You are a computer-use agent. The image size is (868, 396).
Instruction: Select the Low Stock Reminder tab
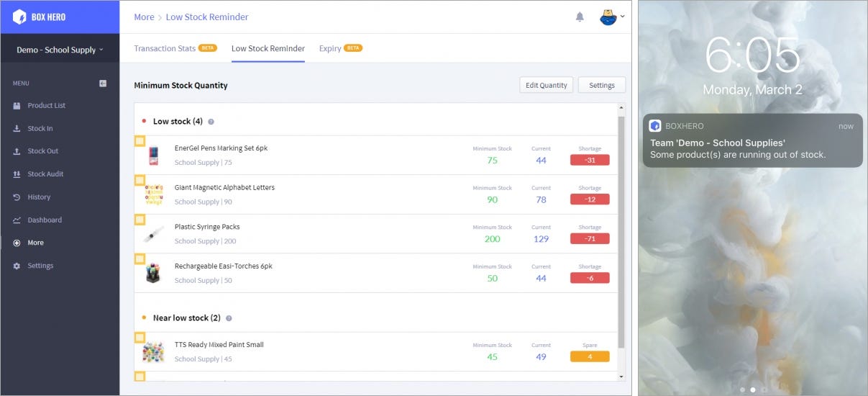(268, 48)
